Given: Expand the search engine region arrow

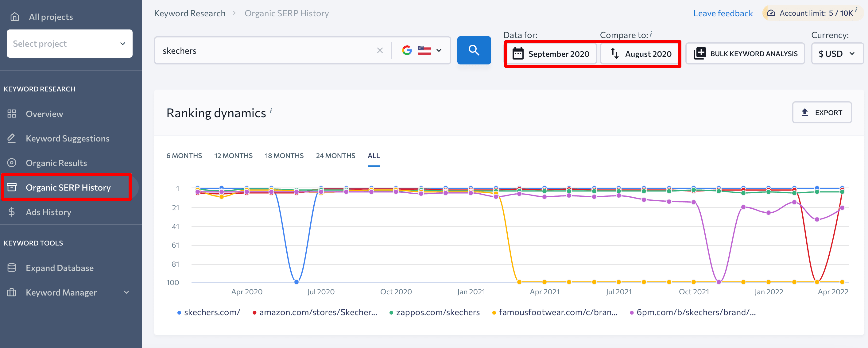Looking at the screenshot, I should point(439,51).
